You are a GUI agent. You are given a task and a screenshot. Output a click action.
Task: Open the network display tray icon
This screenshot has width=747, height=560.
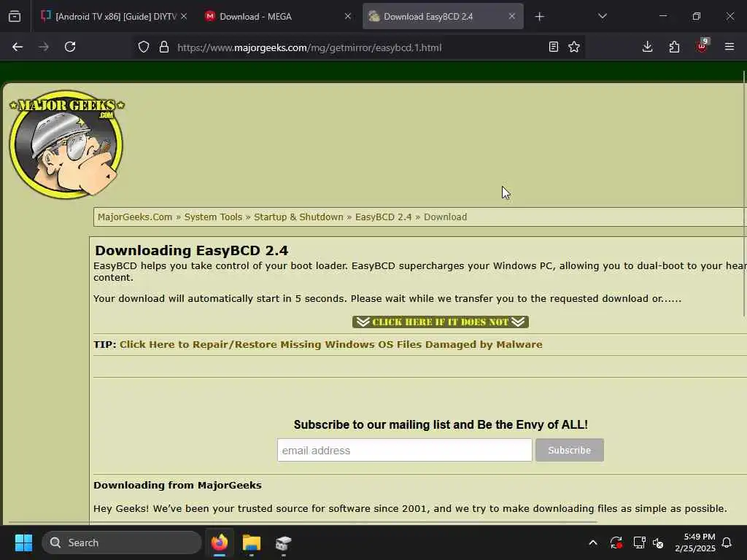point(639,542)
